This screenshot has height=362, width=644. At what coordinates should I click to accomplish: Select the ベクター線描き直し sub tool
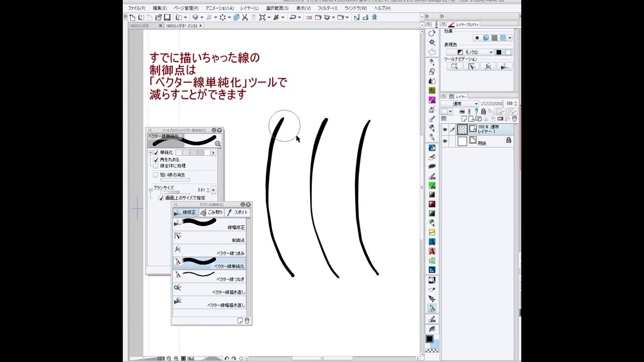[x=210, y=288]
